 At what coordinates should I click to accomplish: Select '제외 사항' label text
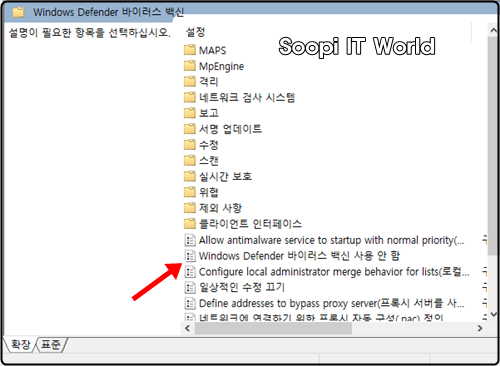[x=220, y=208]
